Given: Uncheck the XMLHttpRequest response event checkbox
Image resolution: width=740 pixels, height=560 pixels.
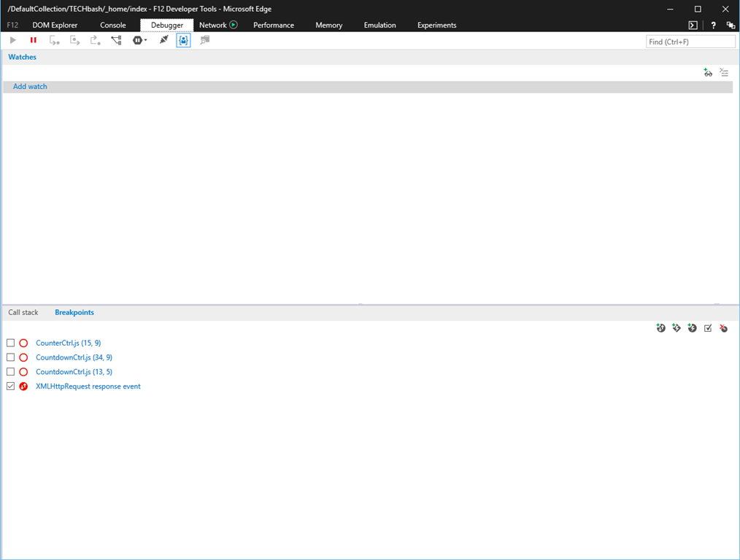Looking at the screenshot, I should point(10,386).
